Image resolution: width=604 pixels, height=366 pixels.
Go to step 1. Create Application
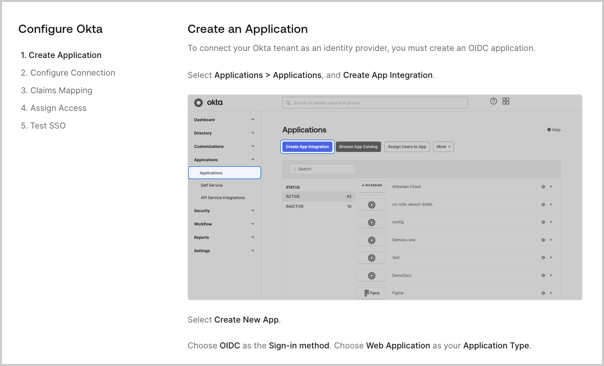click(61, 55)
